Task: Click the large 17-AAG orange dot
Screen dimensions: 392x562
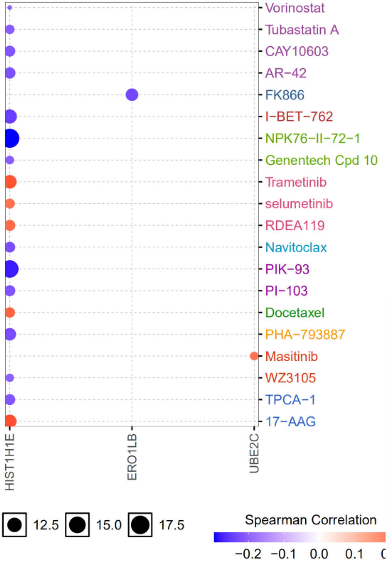Action: tap(10, 421)
